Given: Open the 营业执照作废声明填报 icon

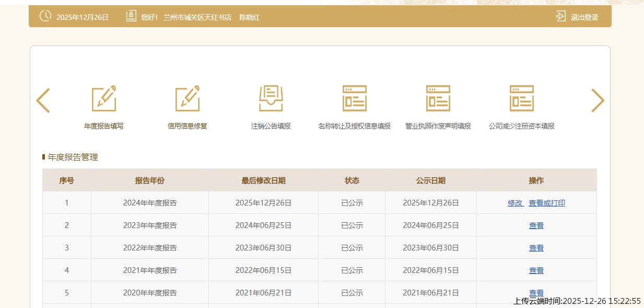Looking at the screenshot, I should tap(438, 98).
